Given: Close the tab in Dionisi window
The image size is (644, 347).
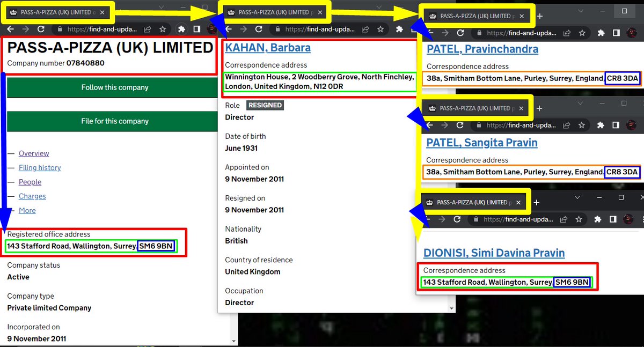Looking at the screenshot, I should tap(518, 203).
